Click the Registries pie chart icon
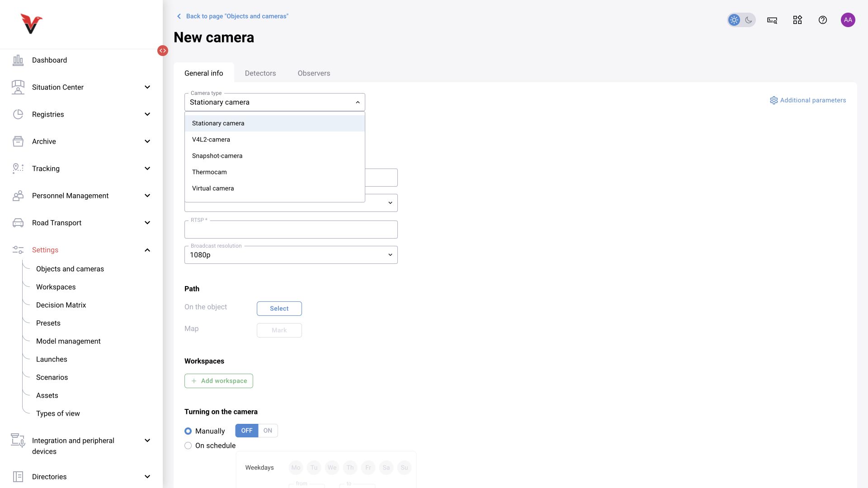Screen dimensions: 868x488 pyautogui.click(x=18, y=114)
